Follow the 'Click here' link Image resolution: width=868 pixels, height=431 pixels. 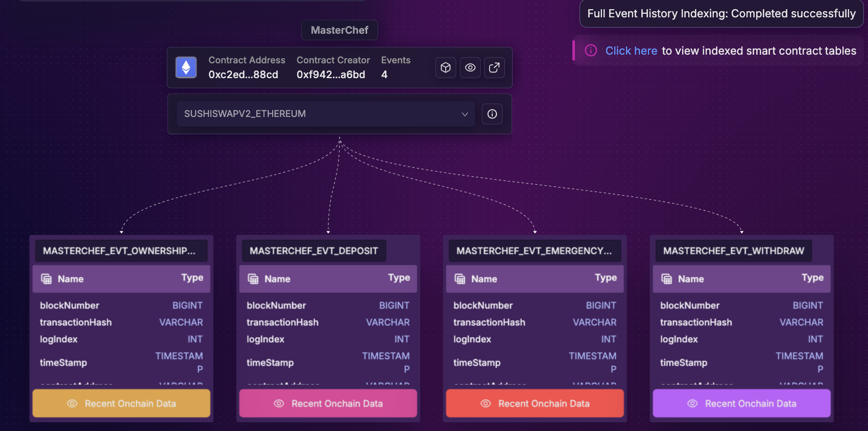point(631,51)
